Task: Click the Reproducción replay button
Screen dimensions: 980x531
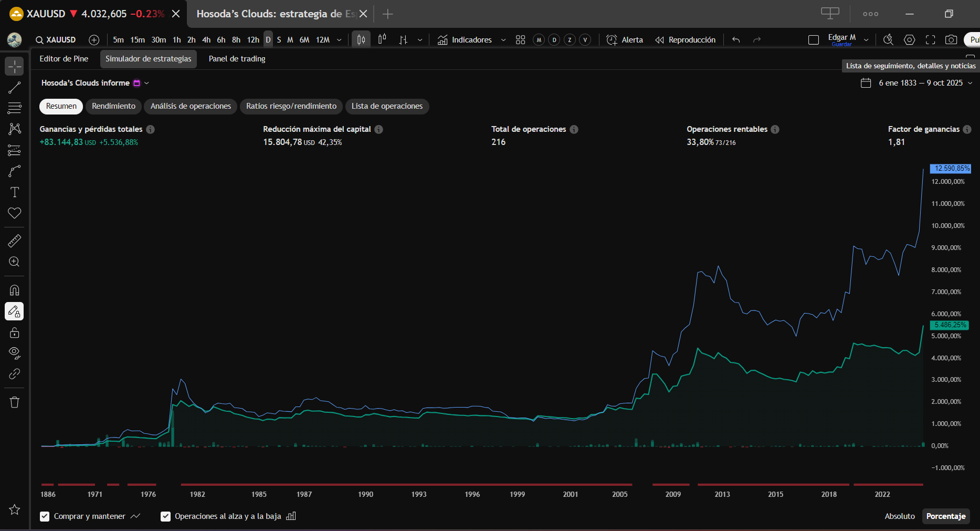Action: 686,40
